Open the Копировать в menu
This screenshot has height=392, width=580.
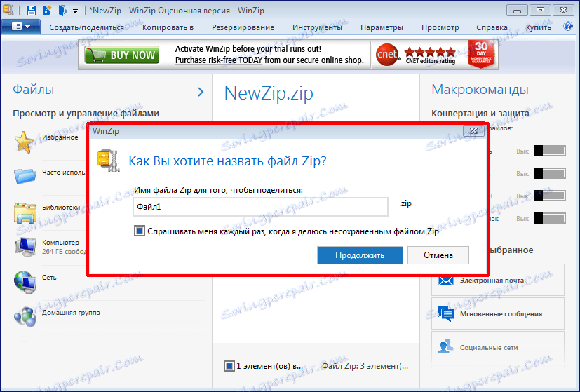tap(168, 27)
